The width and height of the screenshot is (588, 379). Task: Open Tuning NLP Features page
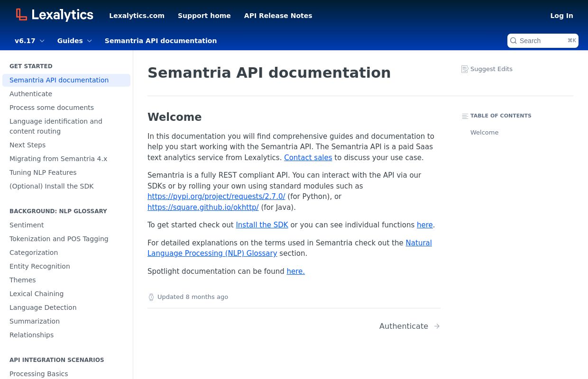click(66, 172)
